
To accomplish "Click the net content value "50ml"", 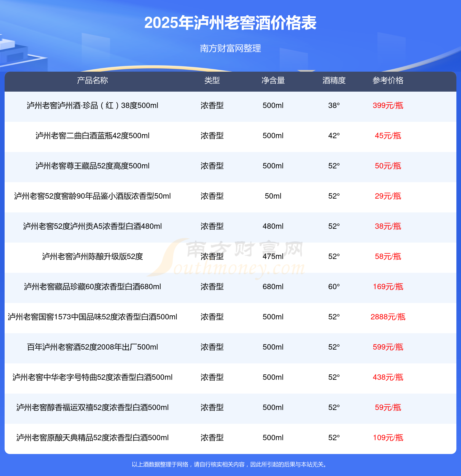I will point(273,196).
